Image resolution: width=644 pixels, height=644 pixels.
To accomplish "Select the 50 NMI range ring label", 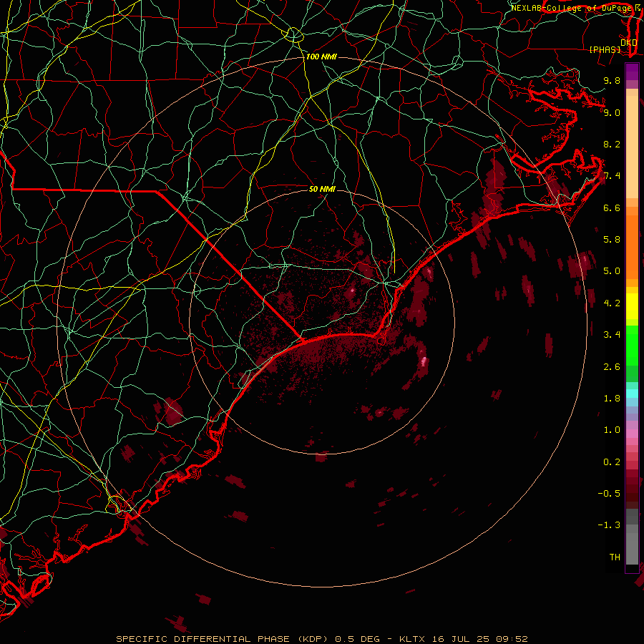I will pyautogui.click(x=322, y=189).
